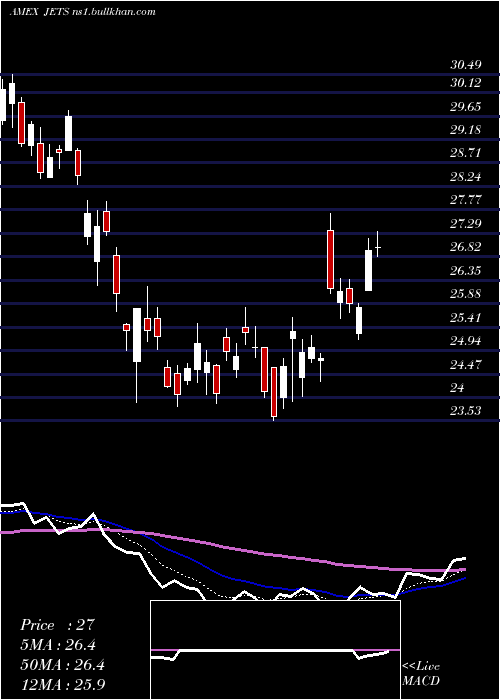Click inside the MACD inset box
Screen dimensions: 500x700
pyautogui.click(x=275, y=650)
